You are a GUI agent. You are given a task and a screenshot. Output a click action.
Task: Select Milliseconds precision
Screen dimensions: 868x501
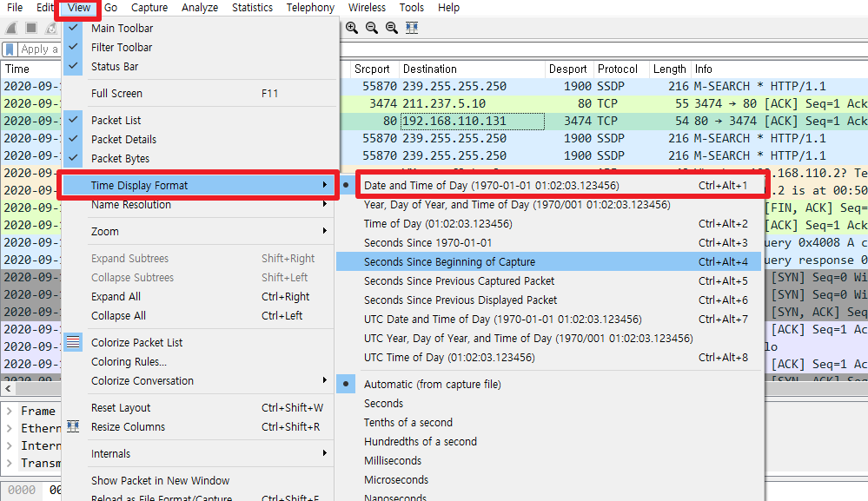point(549,461)
